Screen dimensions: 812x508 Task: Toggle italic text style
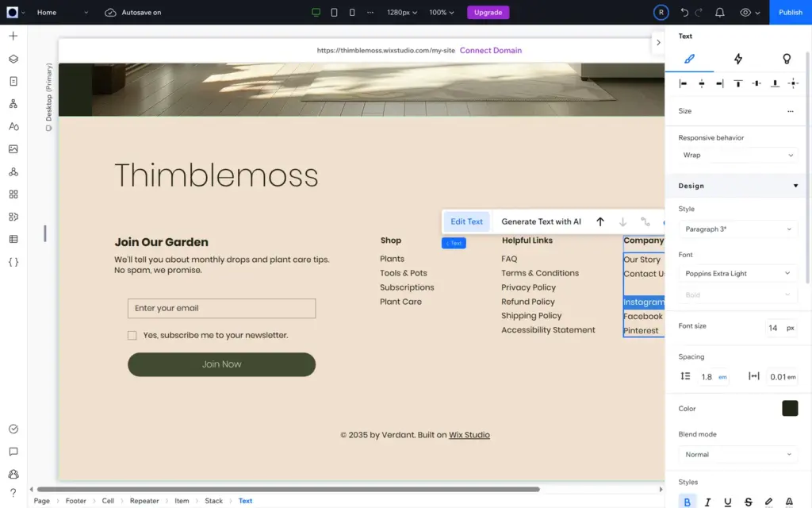[x=707, y=502]
